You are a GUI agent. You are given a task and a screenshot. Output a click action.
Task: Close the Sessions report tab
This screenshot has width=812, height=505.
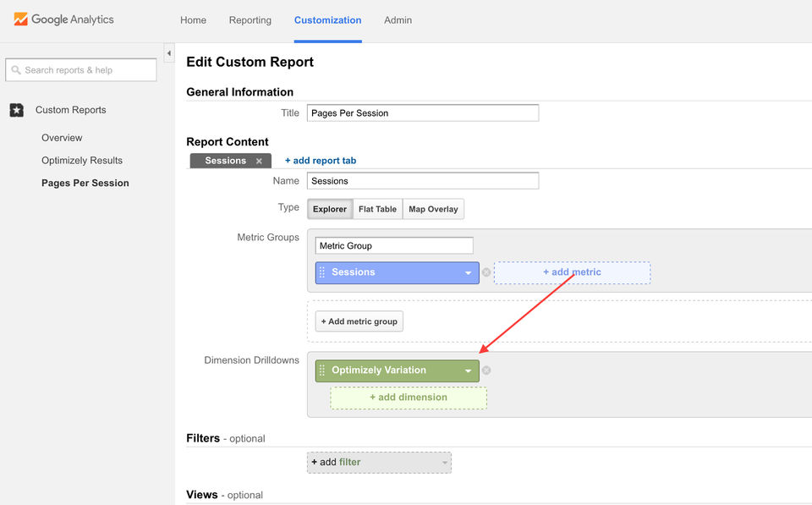pyautogui.click(x=259, y=161)
